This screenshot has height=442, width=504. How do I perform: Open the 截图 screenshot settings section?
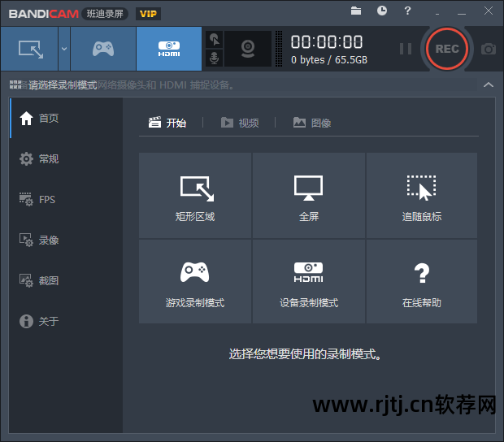66,281
